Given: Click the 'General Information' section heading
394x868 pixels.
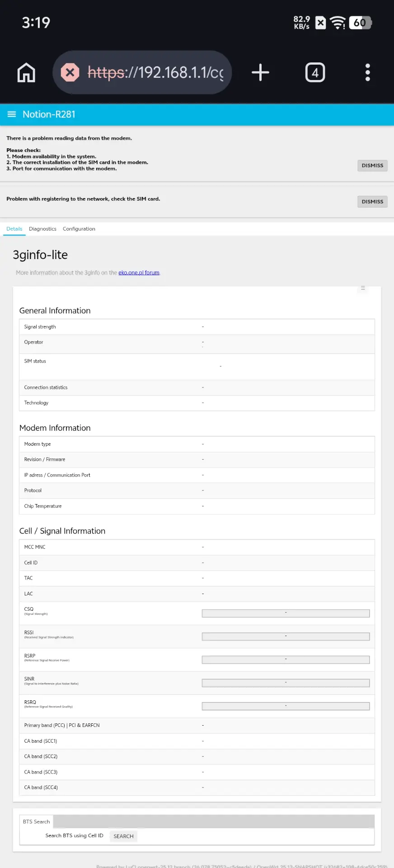Looking at the screenshot, I should click(x=55, y=311).
